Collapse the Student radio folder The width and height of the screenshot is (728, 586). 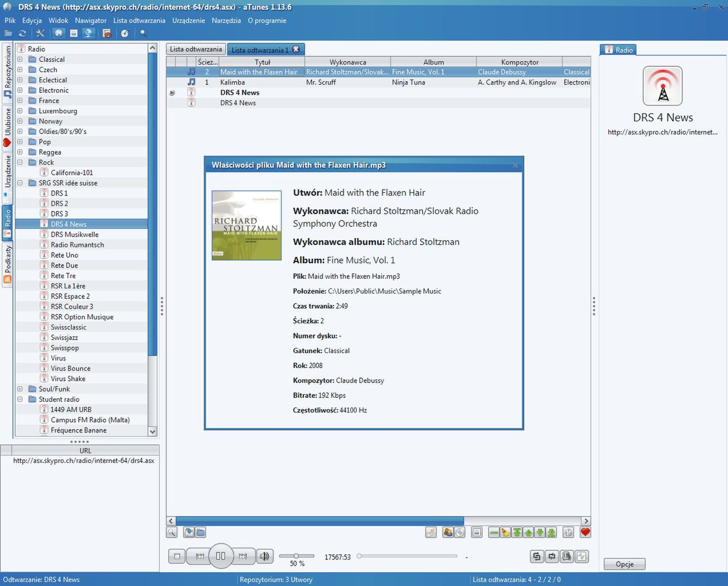coord(19,399)
